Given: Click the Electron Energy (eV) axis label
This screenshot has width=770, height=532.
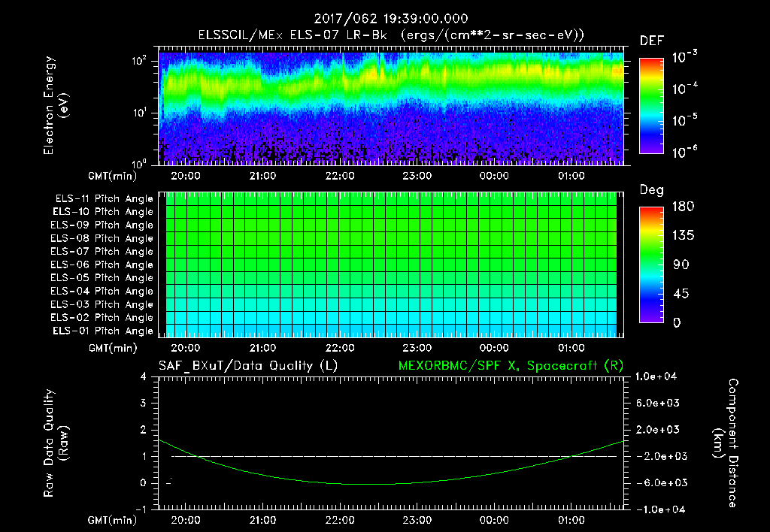Looking at the screenshot, I should click(56, 105).
